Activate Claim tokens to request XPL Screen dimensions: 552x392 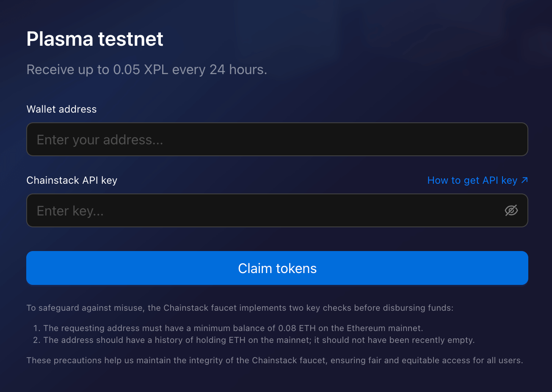coord(277,268)
